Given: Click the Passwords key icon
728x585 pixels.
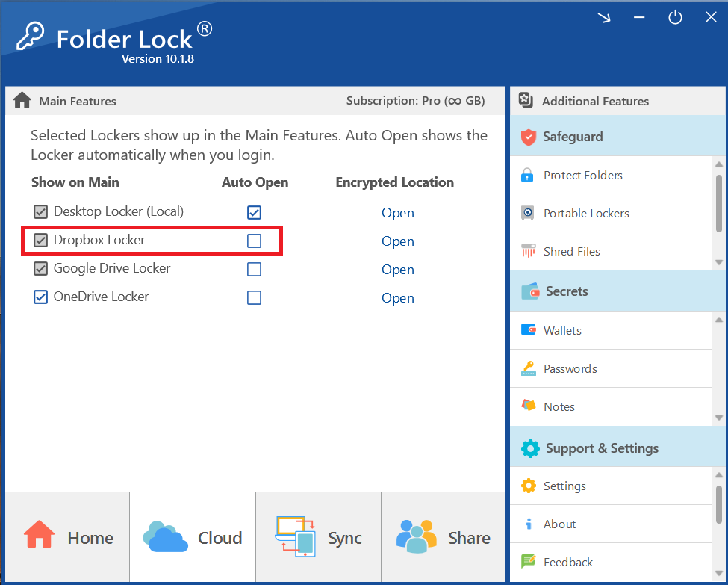Looking at the screenshot, I should (x=528, y=368).
